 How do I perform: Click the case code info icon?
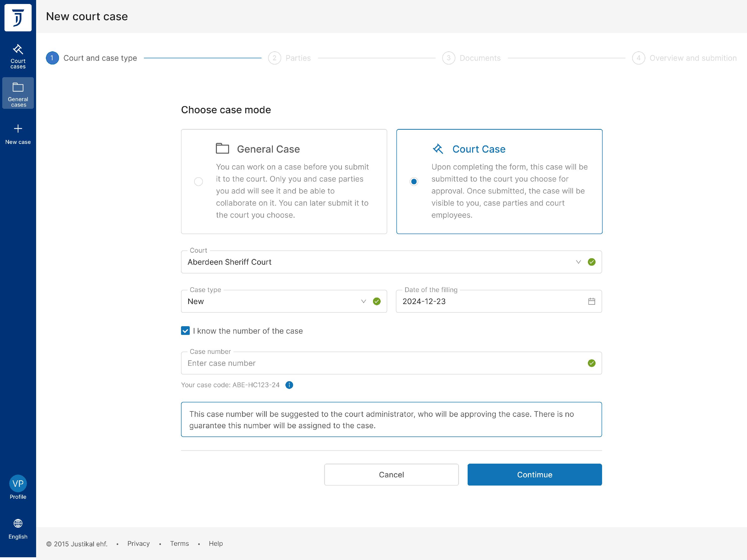point(289,385)
